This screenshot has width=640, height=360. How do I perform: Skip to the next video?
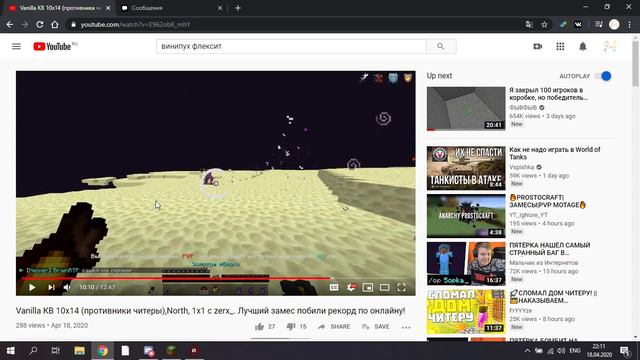(51, 287)
